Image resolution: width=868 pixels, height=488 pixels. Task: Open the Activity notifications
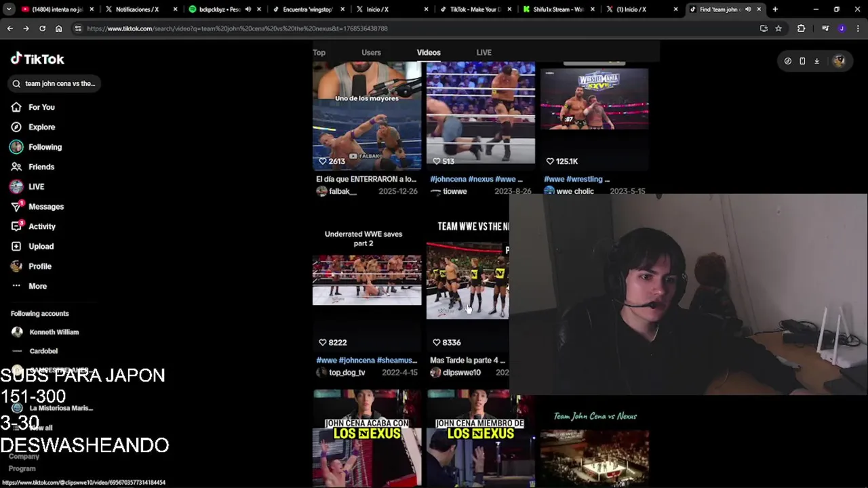click(x=33, y=226)
